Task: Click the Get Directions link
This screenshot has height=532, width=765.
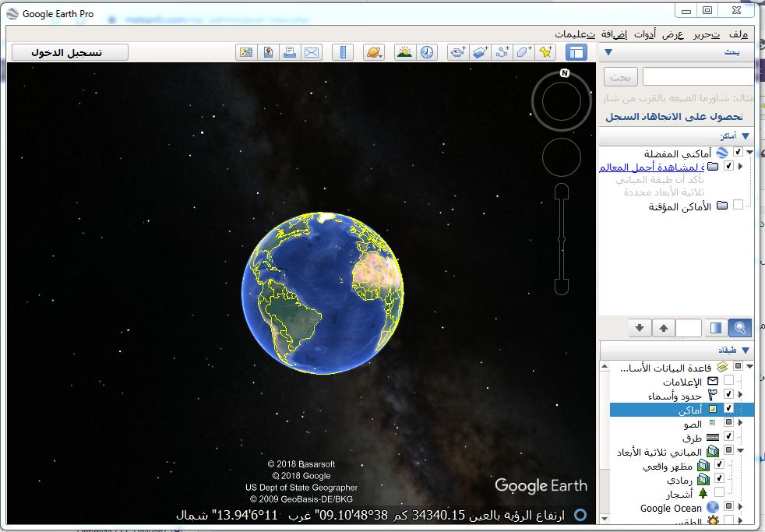Action: pyautogui.click(x=693, y=117)
